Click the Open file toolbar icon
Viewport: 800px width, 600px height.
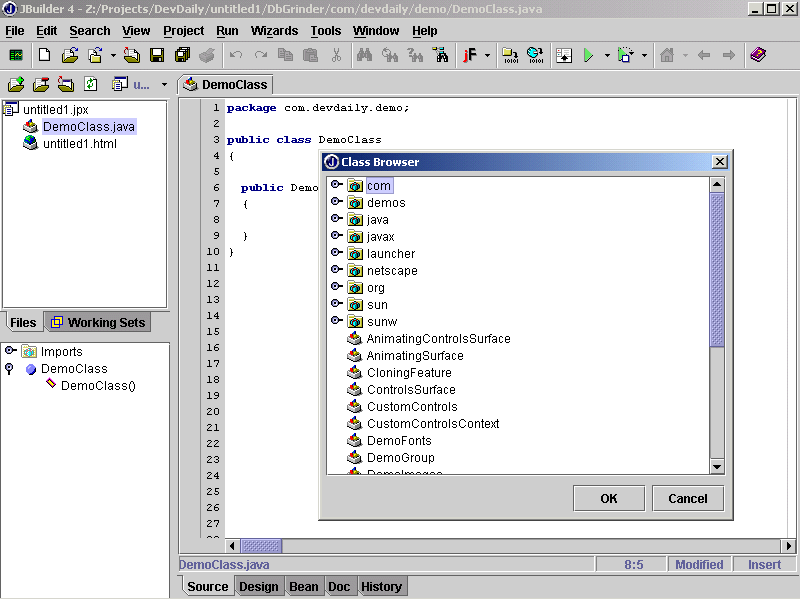point(70,55)
